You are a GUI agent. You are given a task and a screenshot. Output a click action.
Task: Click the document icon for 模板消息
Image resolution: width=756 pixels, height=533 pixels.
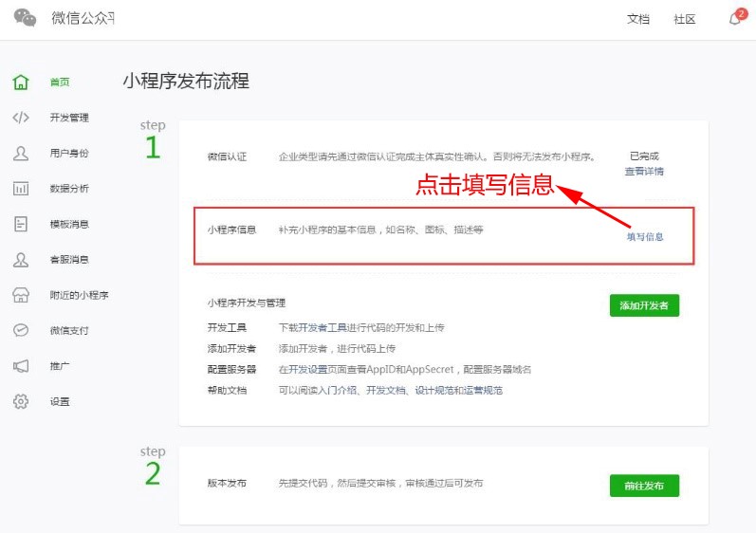pos(21,224)
